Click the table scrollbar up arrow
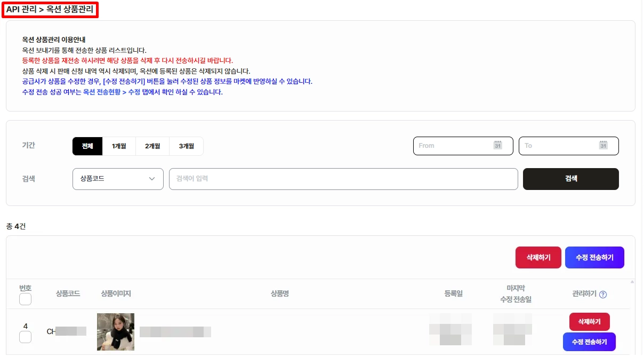The height and width of the screenshot is (357, 644). tap(633, 282)
